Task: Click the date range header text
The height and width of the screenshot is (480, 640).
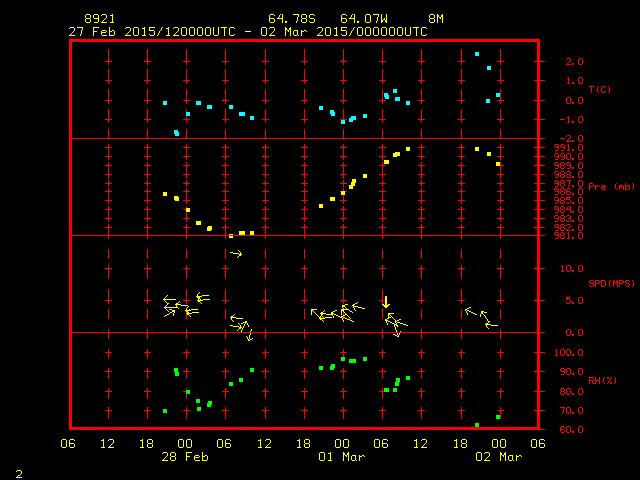Action: point(248,32)
